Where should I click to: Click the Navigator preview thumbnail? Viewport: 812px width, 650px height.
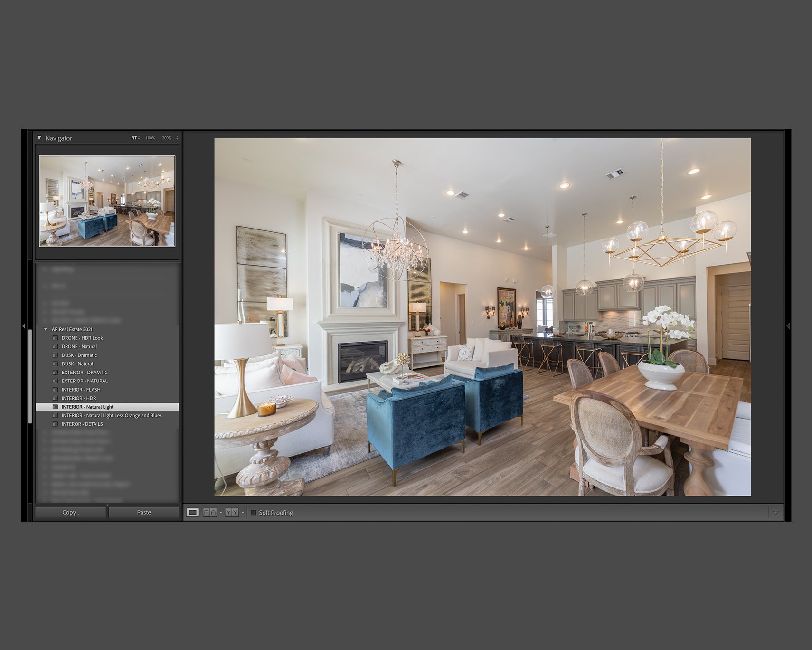click(107, 201)
